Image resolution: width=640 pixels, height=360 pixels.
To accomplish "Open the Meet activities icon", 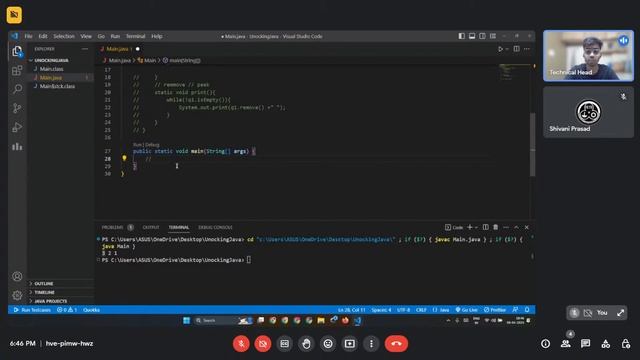I will coord(605,344).
